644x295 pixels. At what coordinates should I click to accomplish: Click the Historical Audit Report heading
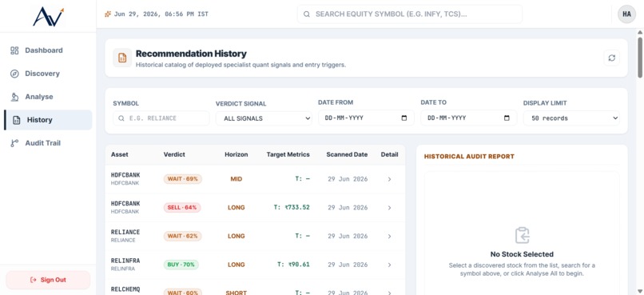point(469,157)
